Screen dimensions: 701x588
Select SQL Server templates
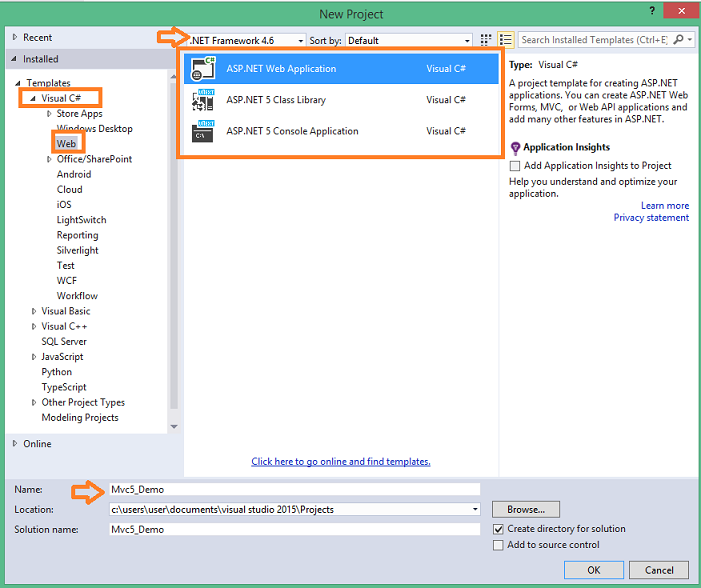(x=64, y=342)
